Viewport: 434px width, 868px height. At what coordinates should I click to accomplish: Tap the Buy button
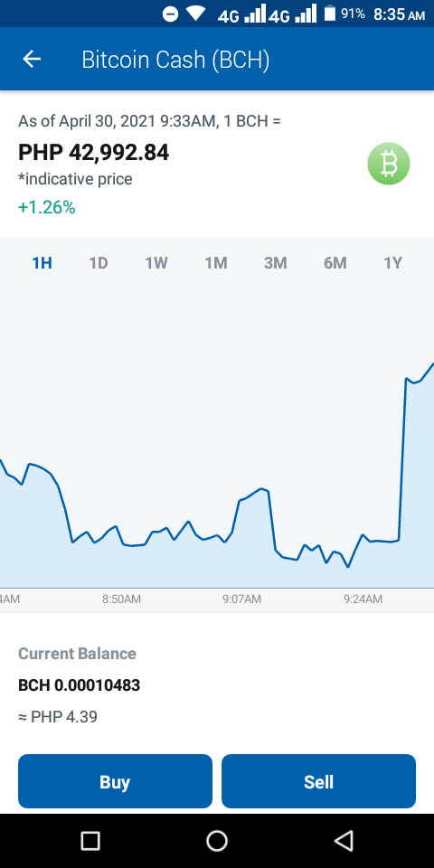115,781
